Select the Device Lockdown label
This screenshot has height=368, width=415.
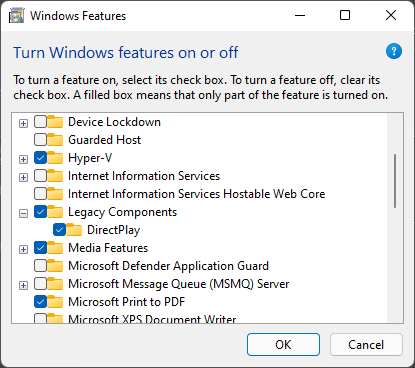pyautogui.click(x=114, y=122)
